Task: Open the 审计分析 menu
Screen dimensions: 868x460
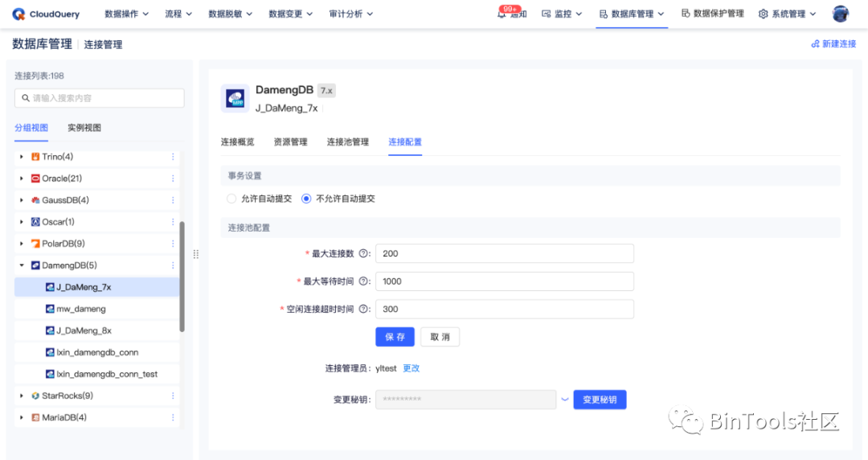Action: 351,14
